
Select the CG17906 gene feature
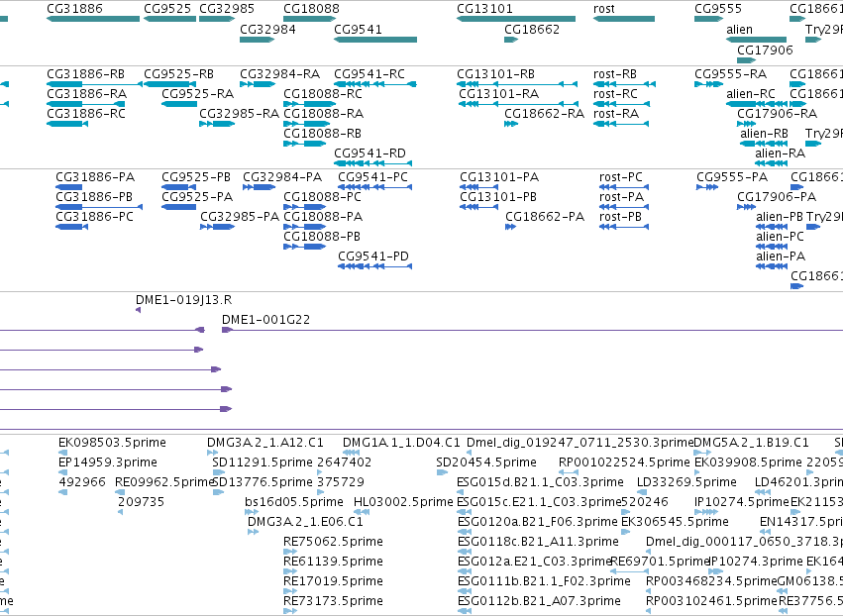pyautogui.click(x=746, y=60)
